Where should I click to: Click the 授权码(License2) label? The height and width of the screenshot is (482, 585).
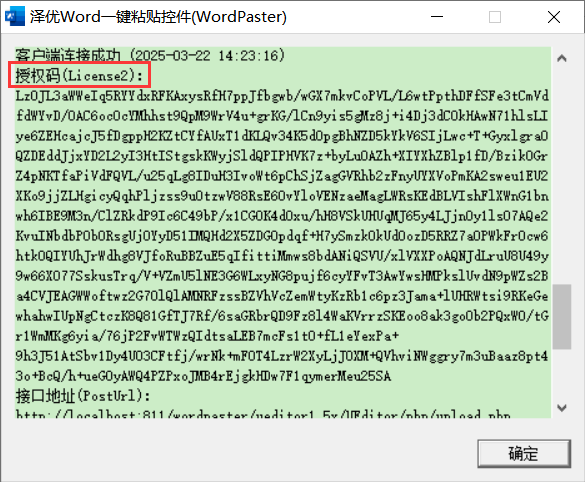tap(79, 75)
